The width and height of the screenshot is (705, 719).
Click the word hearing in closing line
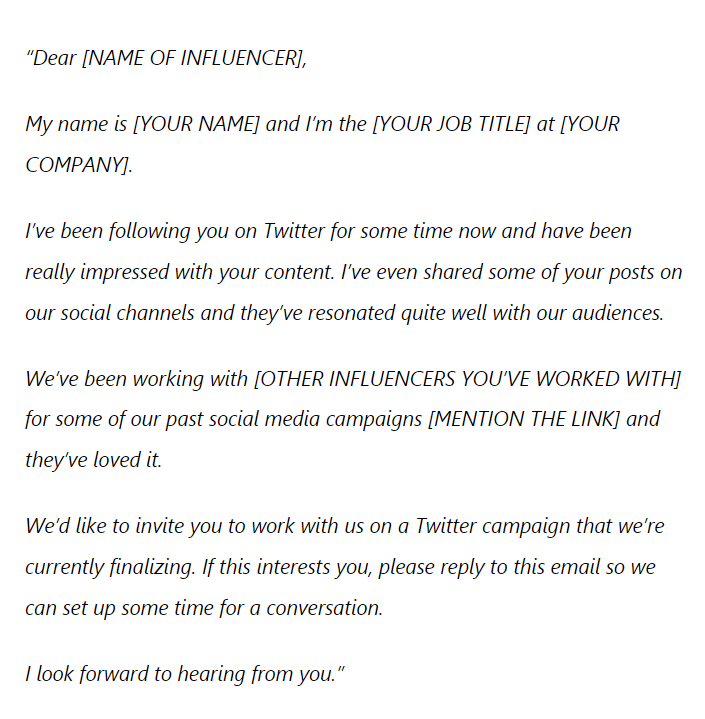(211, 674)
